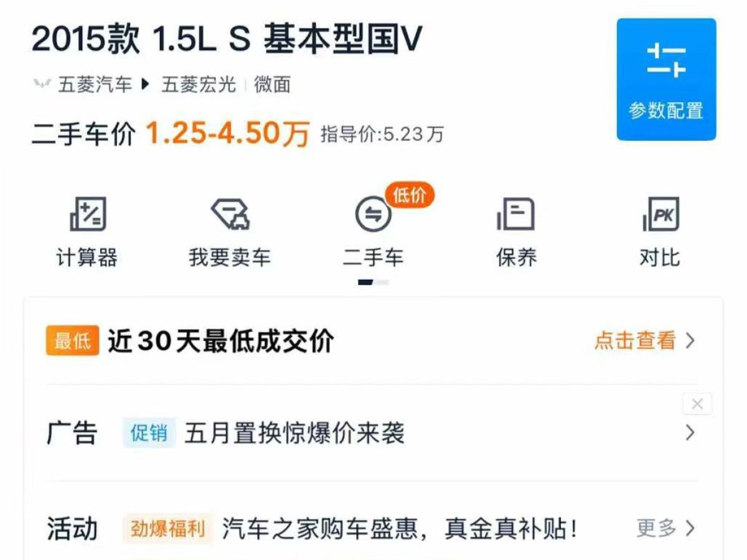Tap the 二手车价 1.25-4.50万 price

[x=227, y=133]
